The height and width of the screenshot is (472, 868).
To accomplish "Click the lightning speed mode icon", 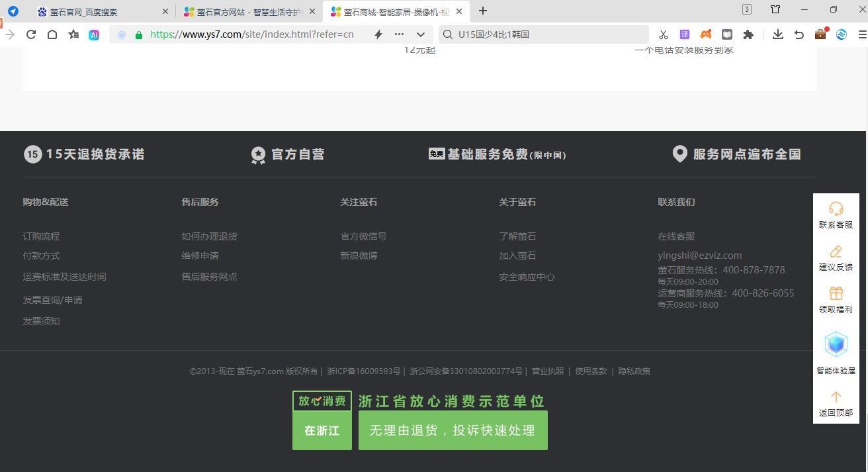I will point(378,34).
